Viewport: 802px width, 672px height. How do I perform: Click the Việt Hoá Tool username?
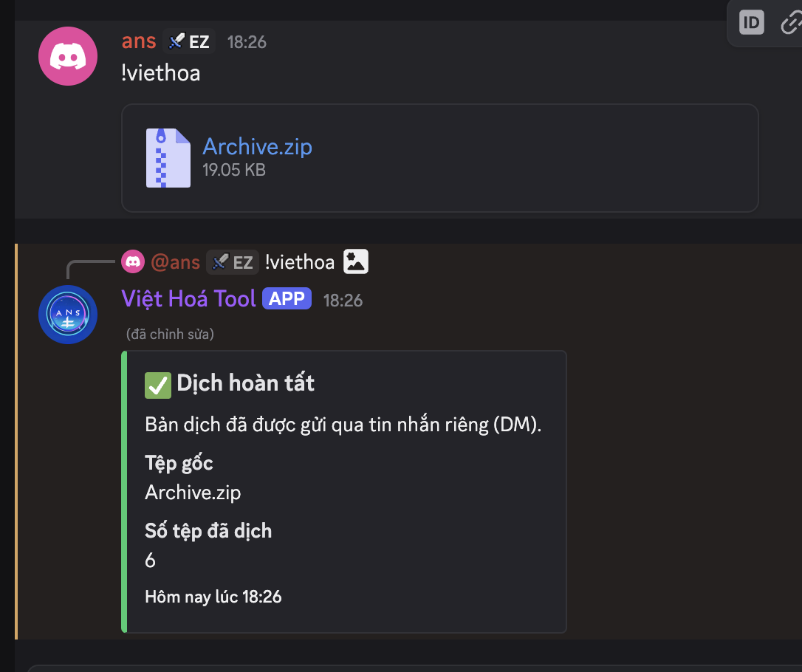point(188,298)
